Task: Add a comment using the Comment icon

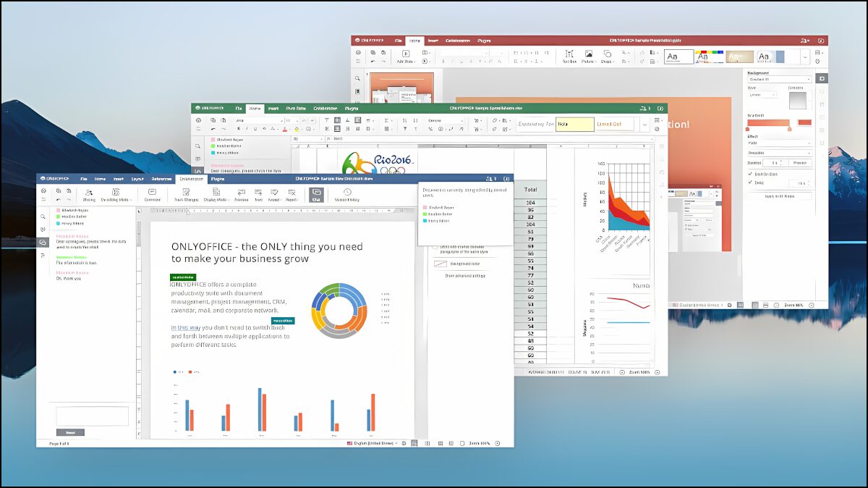Action: coord(153,194)
